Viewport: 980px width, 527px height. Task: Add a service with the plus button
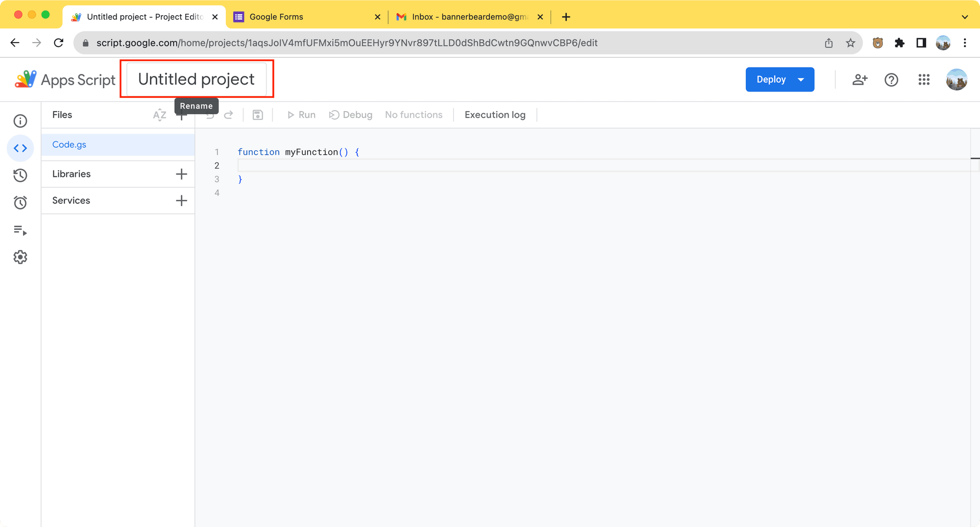pos(181,200)
